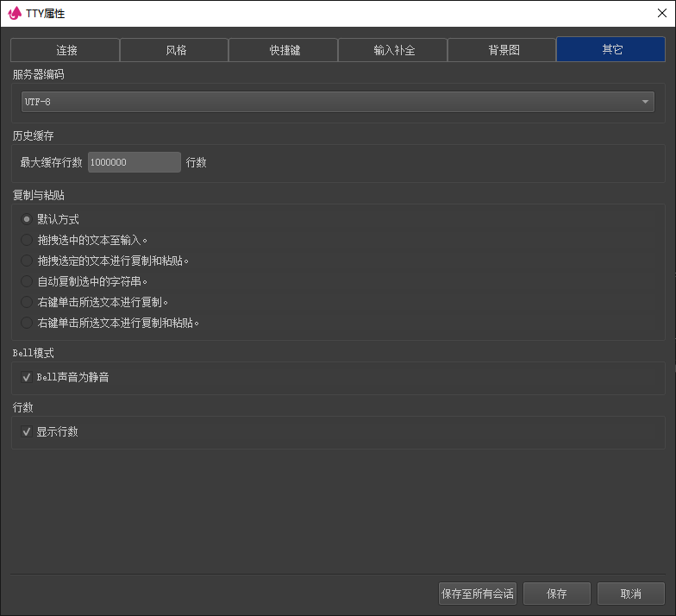Click the 保存至所有会话 button
This screenshot has height=616, width=676.
tap(477, 594)
